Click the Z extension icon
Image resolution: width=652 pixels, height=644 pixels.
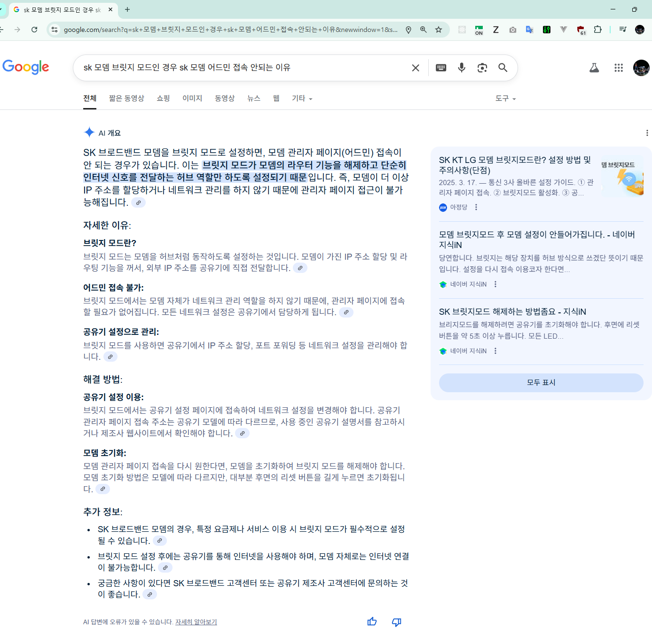point(496,30)
